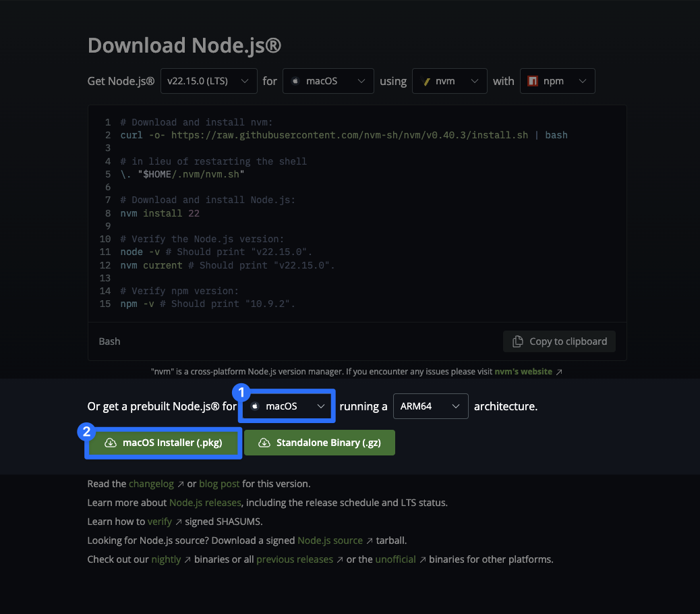Click the chevron of the ARM64 dropdown
The height and width of the screenshot is (614, 700).
456,406
